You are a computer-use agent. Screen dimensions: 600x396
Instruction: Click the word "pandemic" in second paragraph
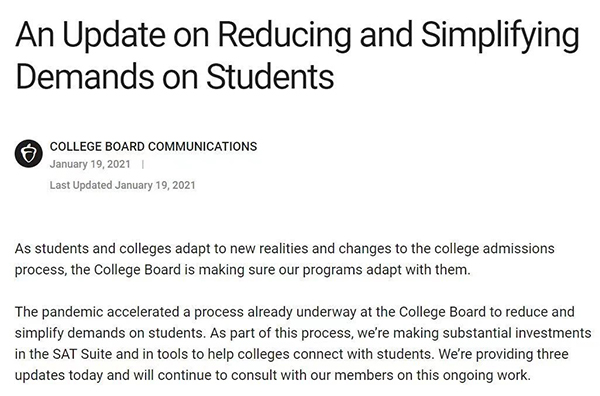click(72, 312)
